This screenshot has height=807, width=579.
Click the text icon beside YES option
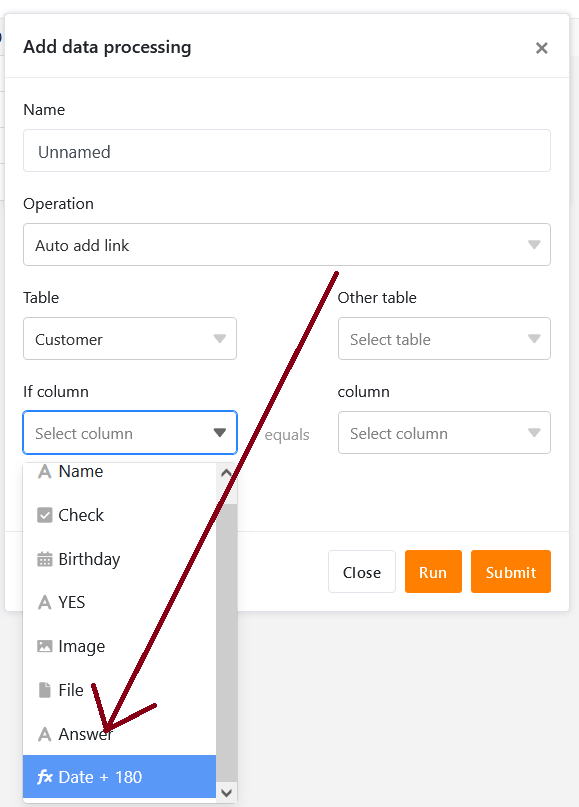45,602
